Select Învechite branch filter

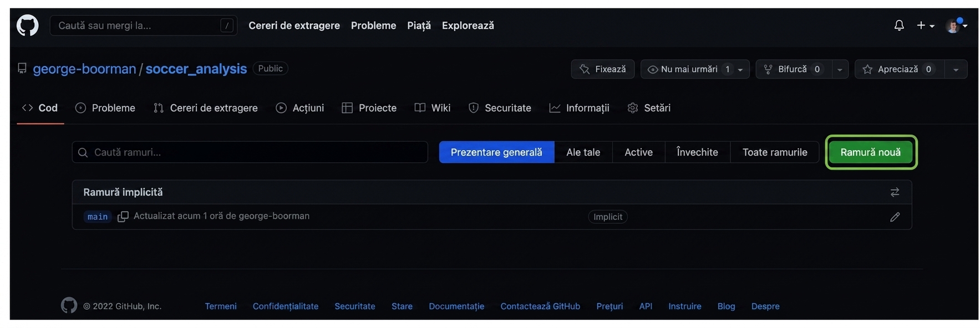[x=697, y=152]
